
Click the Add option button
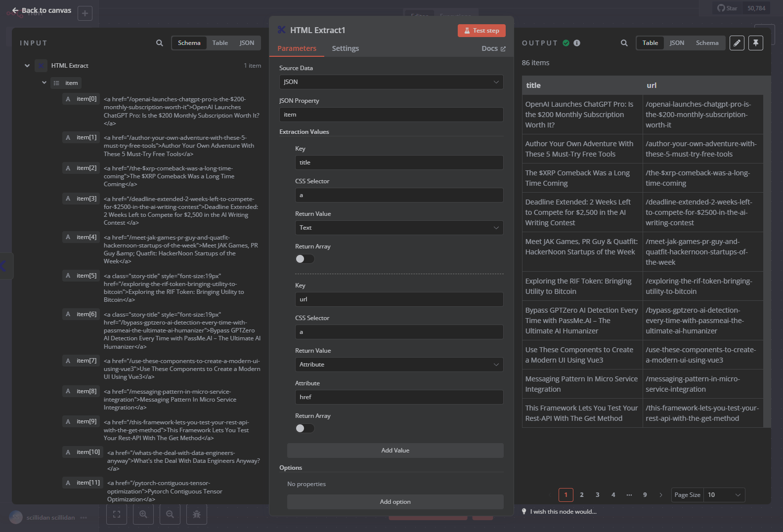click(395, 502)
